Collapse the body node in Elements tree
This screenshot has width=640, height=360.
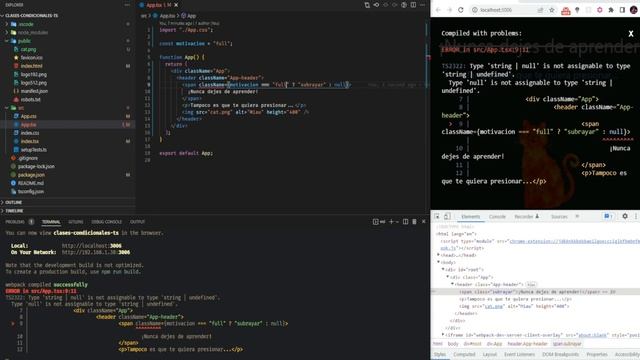(x=439, y=262)
